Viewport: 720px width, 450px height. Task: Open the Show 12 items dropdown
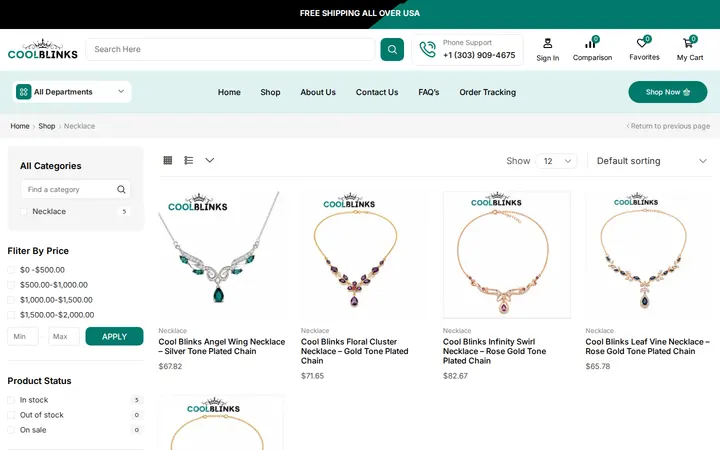point(557,161)
